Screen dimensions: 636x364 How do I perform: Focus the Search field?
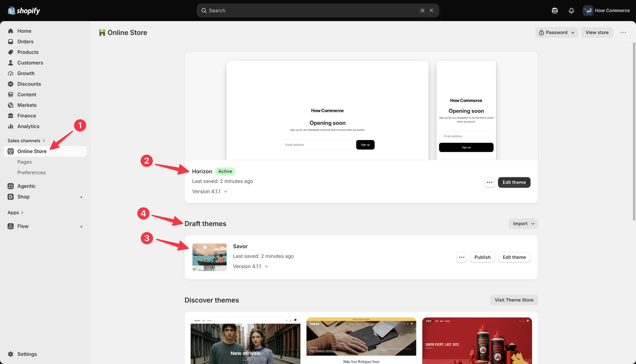[x=318, y=11]
